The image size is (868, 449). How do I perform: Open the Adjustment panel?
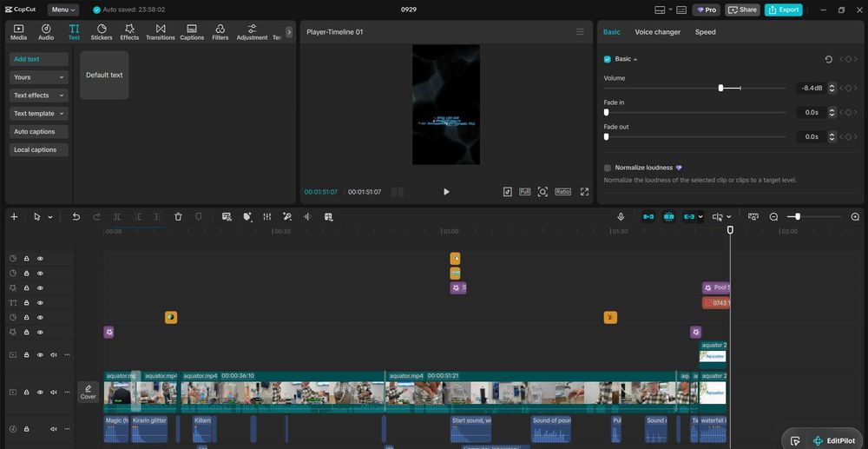coord(252,32)
